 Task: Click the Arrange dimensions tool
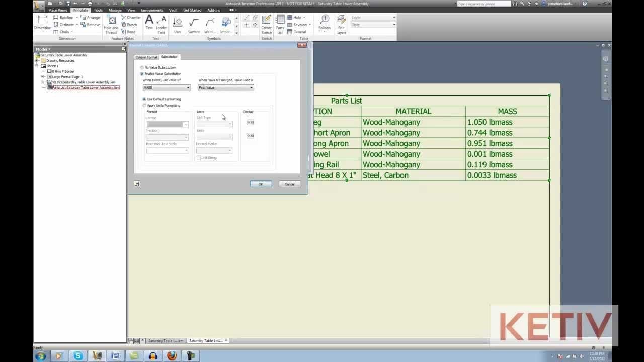(90, 18)
